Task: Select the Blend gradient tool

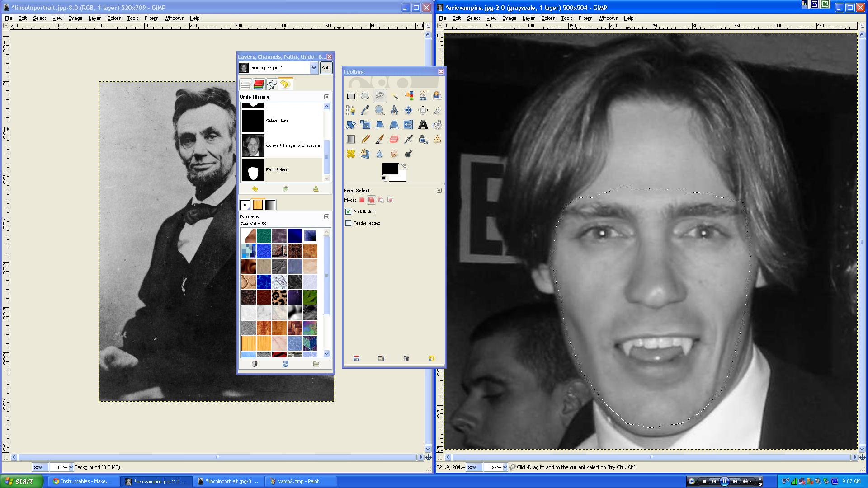Action: tap(351, 139)
